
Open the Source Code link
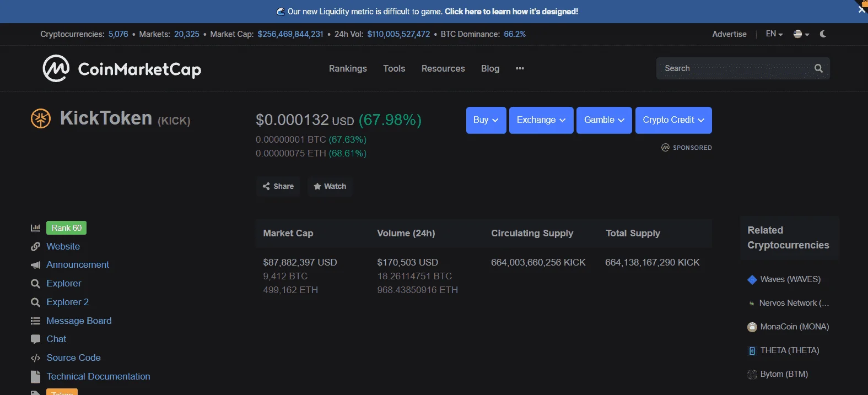coord(74,358)
